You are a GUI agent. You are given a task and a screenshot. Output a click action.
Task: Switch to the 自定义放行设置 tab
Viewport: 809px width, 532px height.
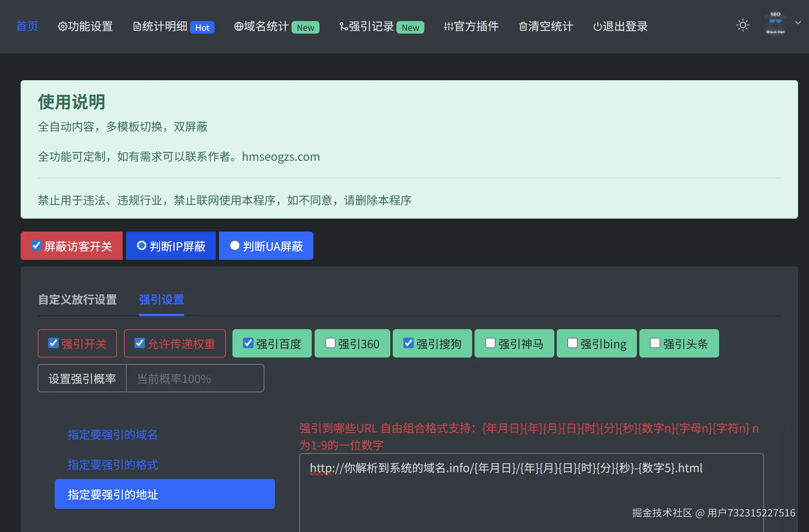click(x=77, y=300)
